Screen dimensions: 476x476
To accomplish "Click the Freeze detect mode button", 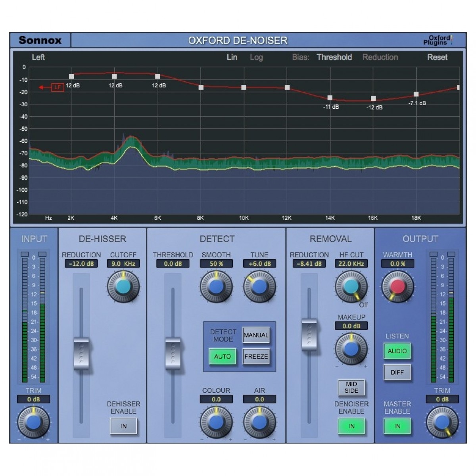I will pos(256,357).
